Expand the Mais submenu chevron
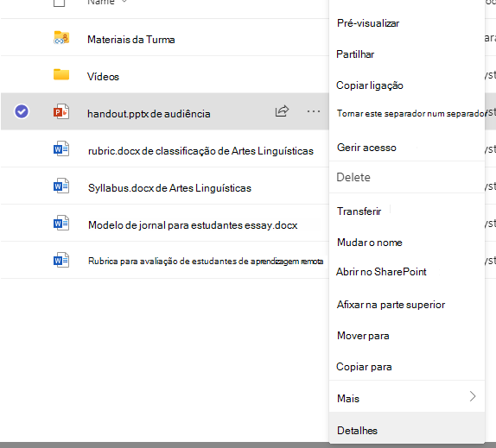 [x=473, y=396]
